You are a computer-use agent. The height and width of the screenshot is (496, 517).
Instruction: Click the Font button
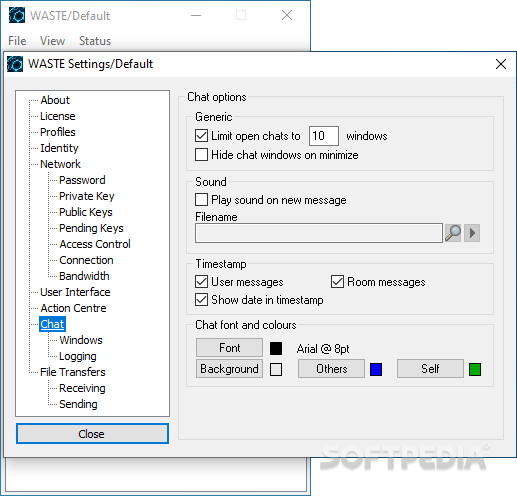point(229,348)
